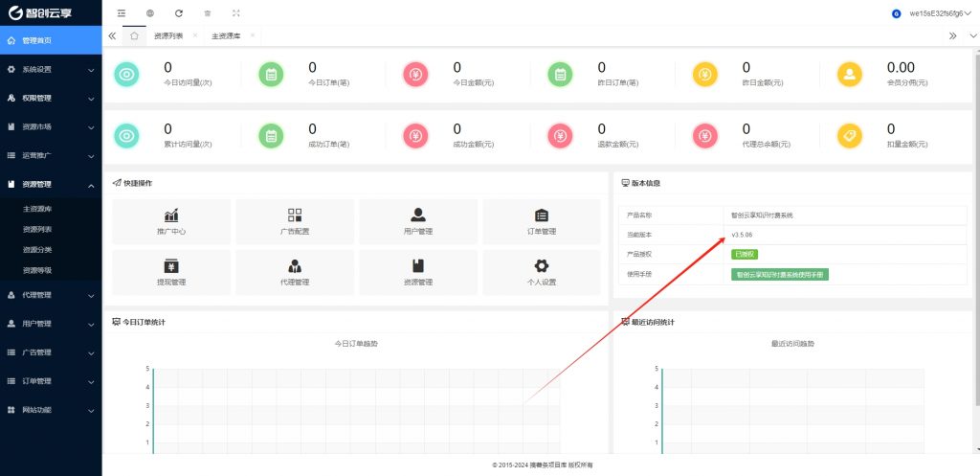Click 推广中心 quick action chart icon
980x476 pixels.
click(171, 215)
